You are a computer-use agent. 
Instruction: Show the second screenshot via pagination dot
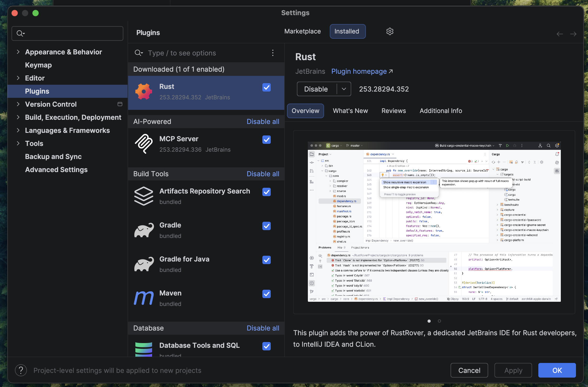pyautogui.click(x=439, y=321)
